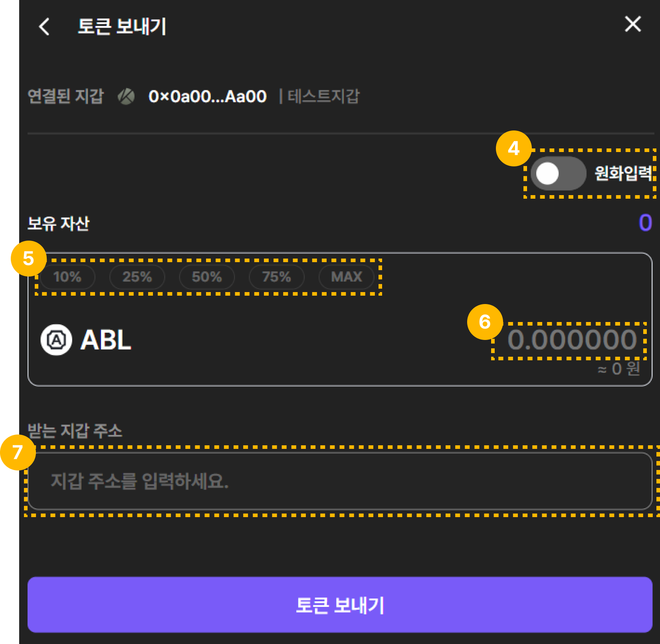This screenshot has height=644, width=660.
Task: Click the wallet address 0x0a00...Aa00
Action: (207, 97)
